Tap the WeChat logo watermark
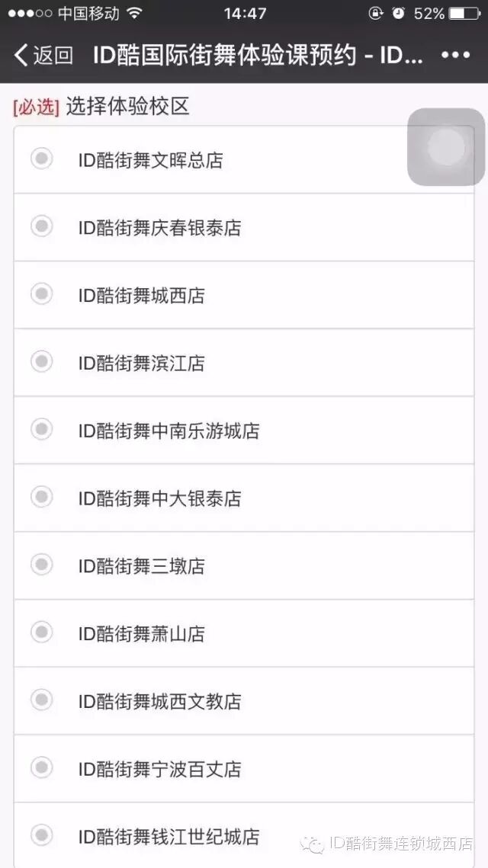This screenshot has width=488, height=868. [x=313, y=844]
